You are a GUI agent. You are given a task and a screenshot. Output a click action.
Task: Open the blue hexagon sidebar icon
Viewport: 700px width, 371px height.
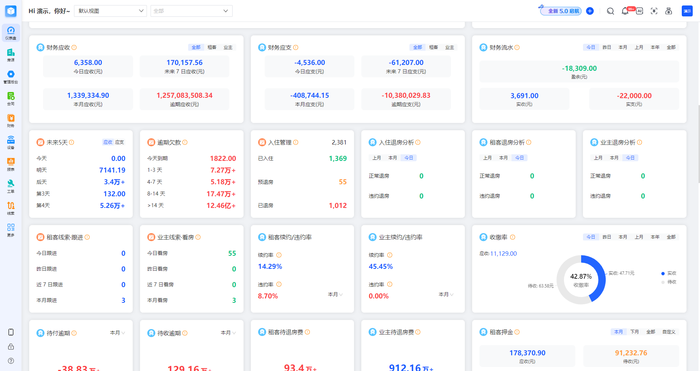tap(11, 74)
